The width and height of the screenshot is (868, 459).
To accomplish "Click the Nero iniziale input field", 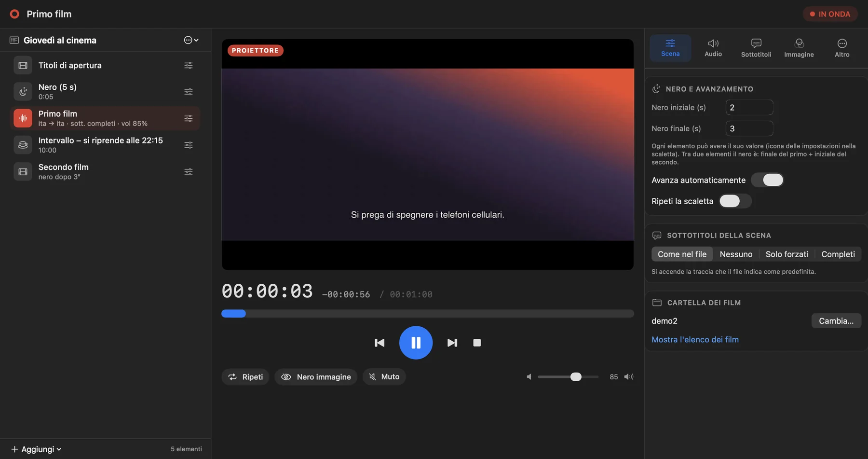I will click(749, 108).
